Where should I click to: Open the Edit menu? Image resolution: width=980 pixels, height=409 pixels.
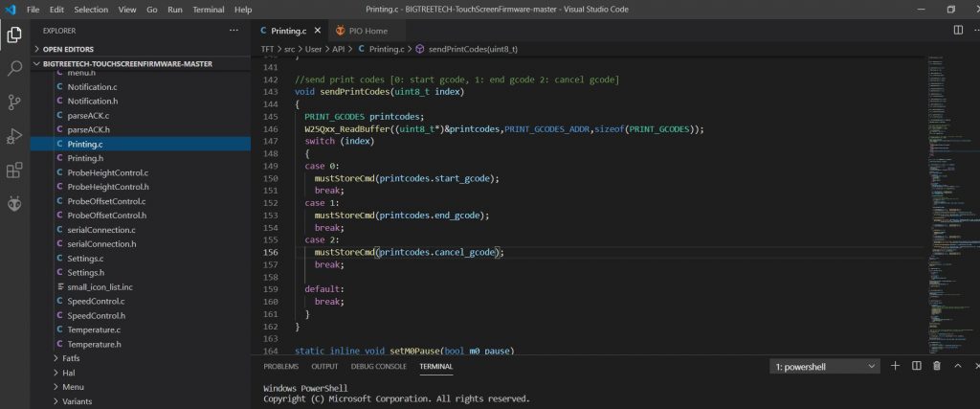click(56, 10)
